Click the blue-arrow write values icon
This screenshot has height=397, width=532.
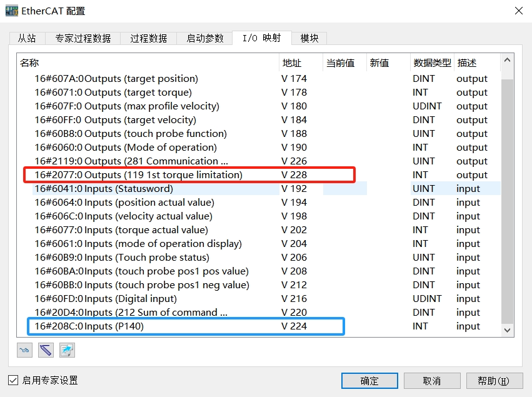[x=67, y=350]
